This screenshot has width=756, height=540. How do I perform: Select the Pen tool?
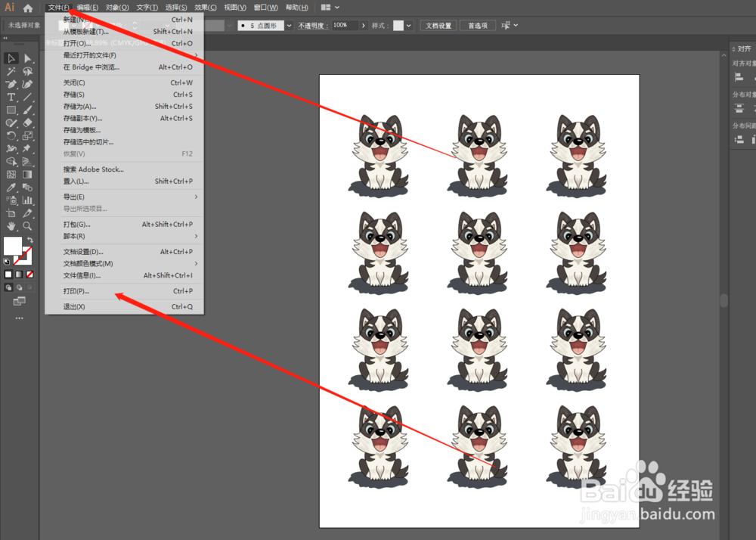click(x=11, y=85)
